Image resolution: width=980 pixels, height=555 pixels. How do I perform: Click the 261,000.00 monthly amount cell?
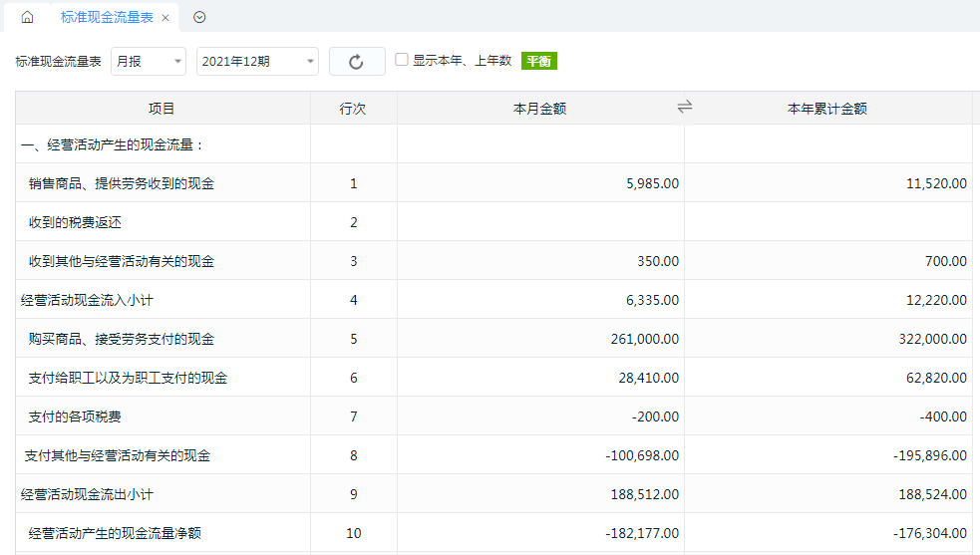point(645,339)
